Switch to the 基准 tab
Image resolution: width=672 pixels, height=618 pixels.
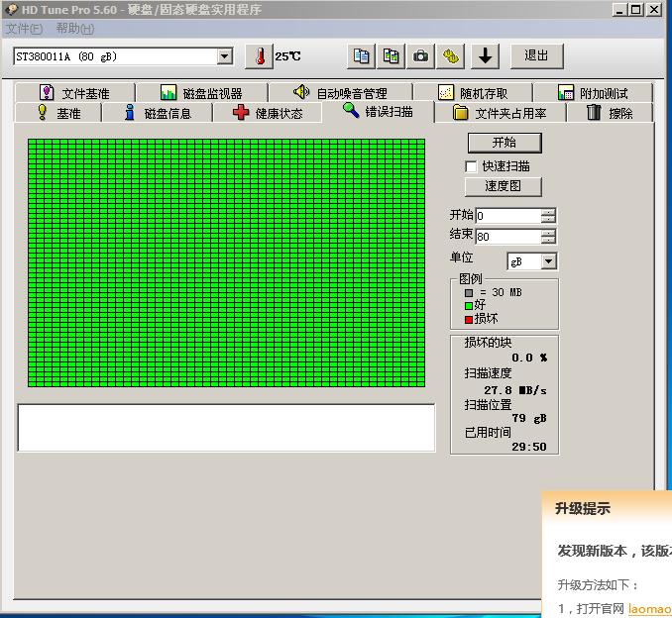[x=58, y=113]
